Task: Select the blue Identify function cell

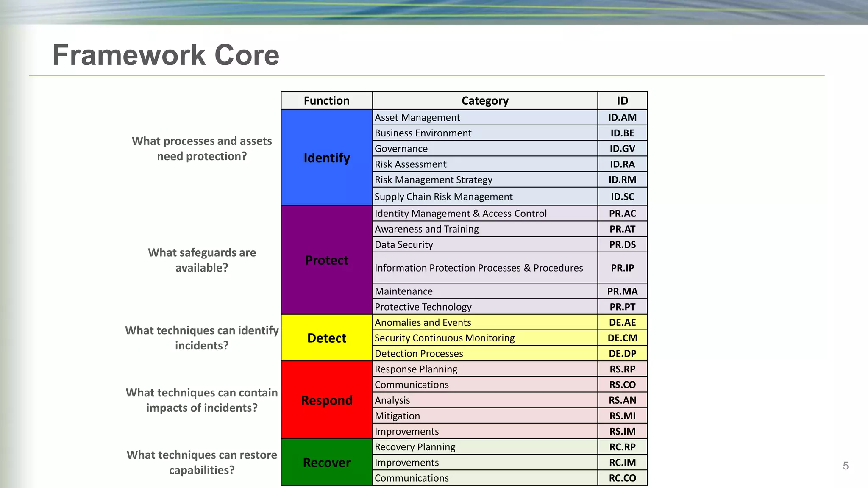Action: (x=327, y=158)
